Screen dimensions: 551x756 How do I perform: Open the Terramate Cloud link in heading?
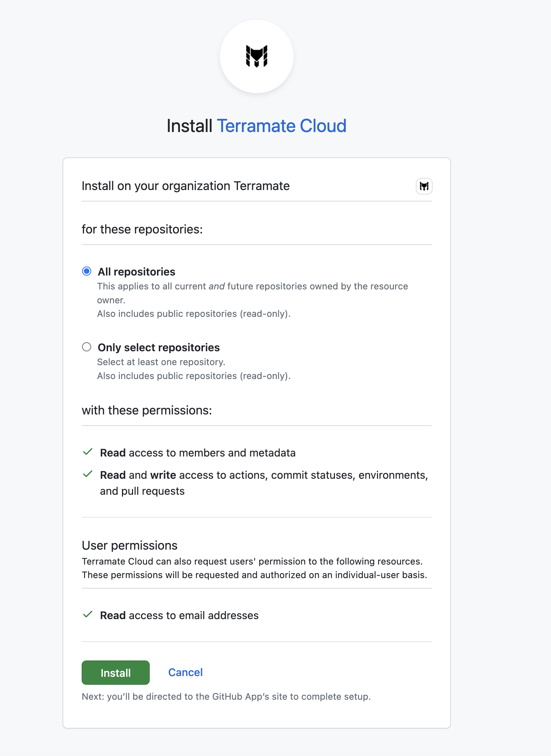(x=281, y=126)
